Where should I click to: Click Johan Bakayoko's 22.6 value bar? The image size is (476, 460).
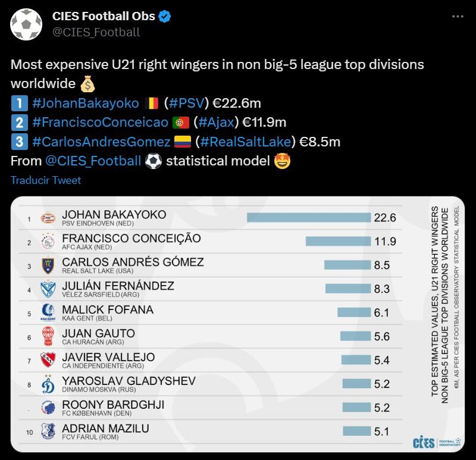coord(308,218)
